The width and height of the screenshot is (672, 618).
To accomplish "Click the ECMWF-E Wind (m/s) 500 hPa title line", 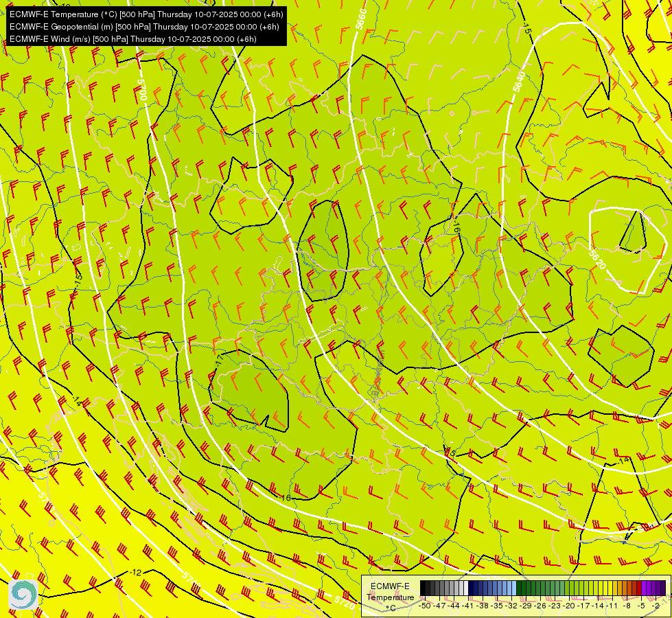I will 133,39.
